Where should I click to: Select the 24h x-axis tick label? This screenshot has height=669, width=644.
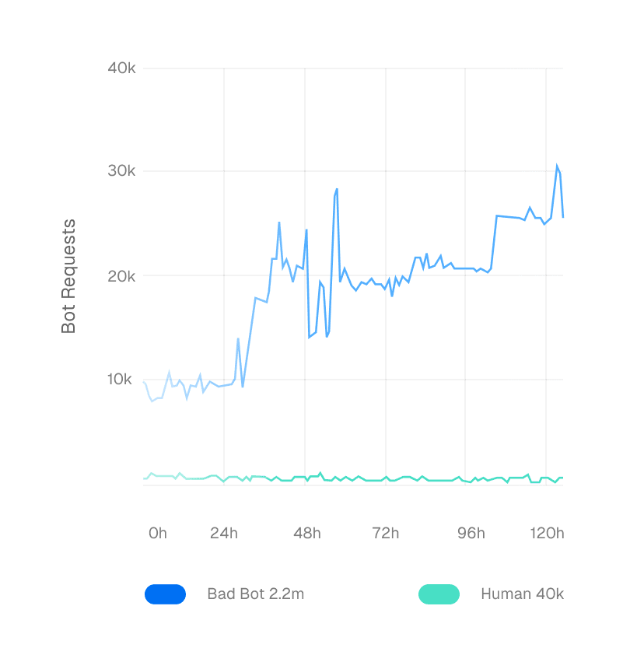coord(224,533)
